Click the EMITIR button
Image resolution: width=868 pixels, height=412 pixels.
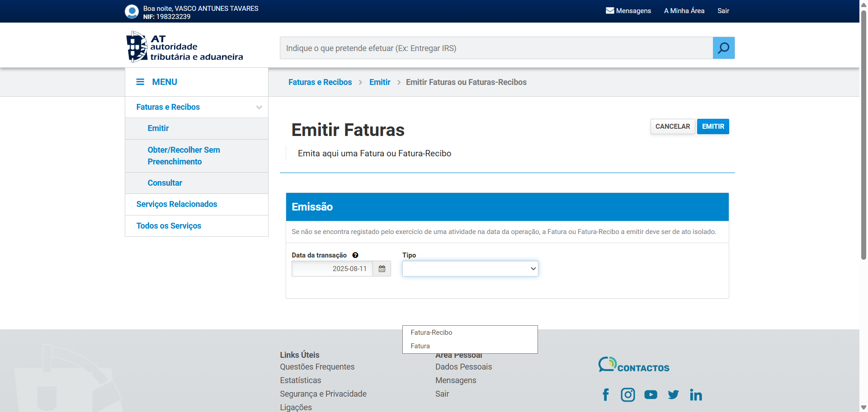coord(713,126)
